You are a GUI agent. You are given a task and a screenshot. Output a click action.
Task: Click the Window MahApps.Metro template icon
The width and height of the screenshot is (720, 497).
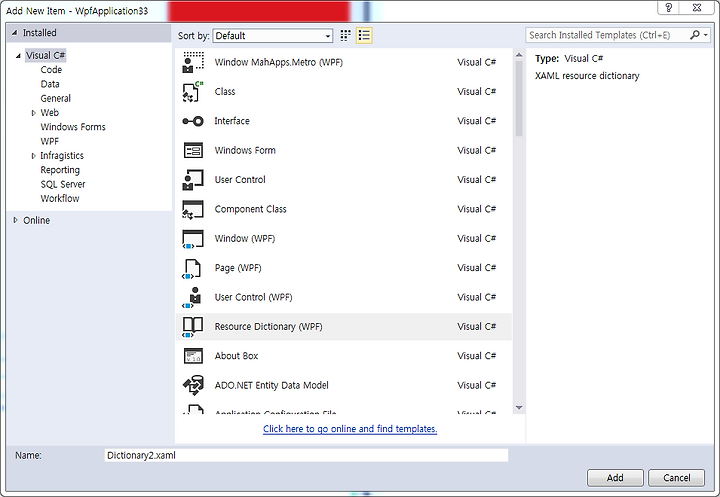coord(193,62)
